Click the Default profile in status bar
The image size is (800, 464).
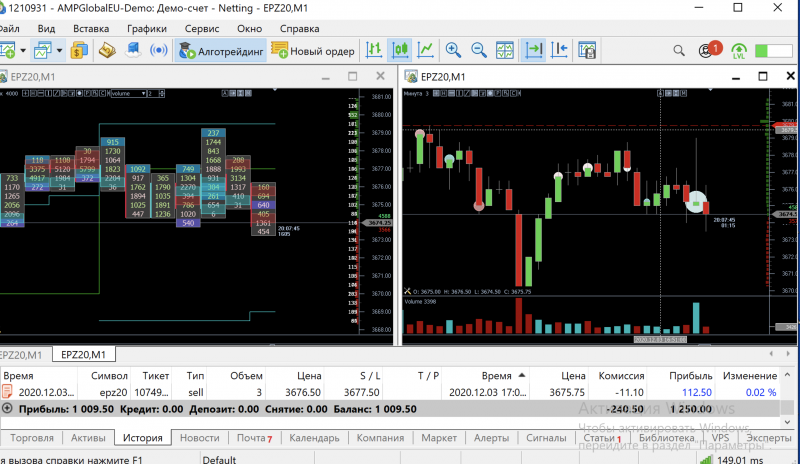[x=219, y=459]
